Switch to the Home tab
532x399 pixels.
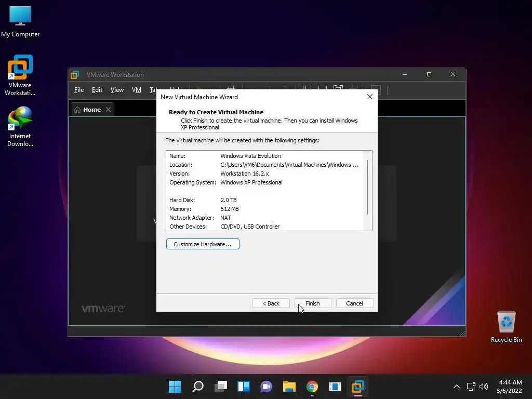click(x=92, y=110)
